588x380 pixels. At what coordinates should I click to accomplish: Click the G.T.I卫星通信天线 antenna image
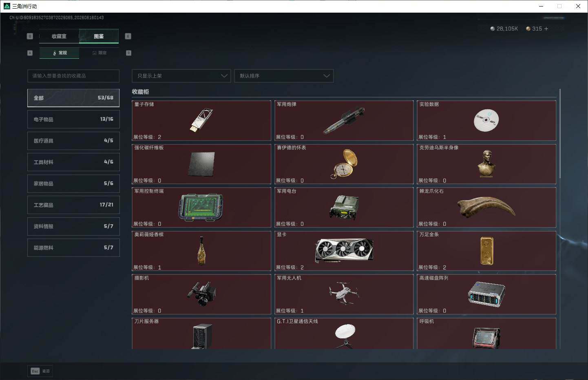point(345,336)
